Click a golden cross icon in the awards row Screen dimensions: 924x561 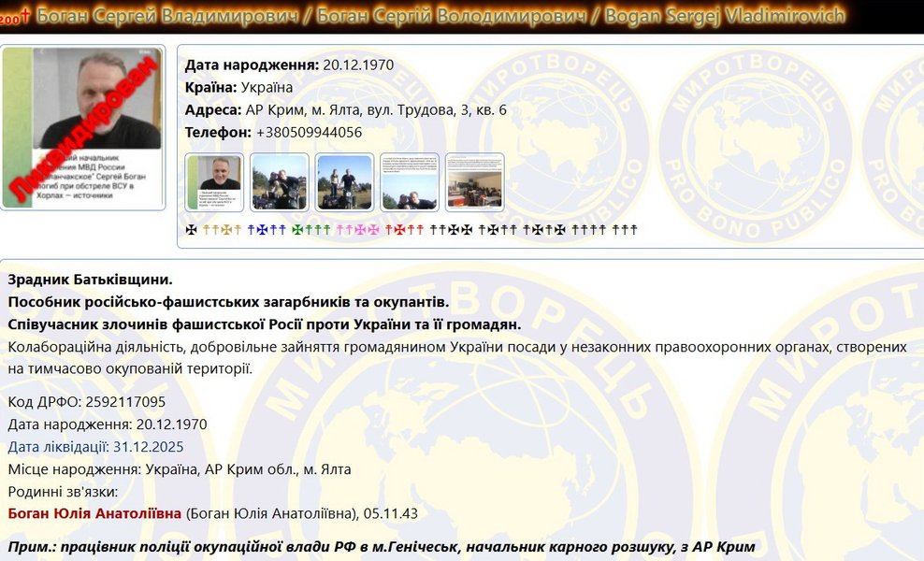[224, 226]
